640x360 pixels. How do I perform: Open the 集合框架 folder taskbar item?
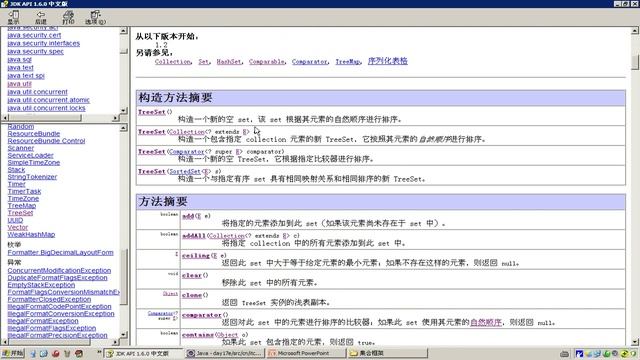click(387, 353)
